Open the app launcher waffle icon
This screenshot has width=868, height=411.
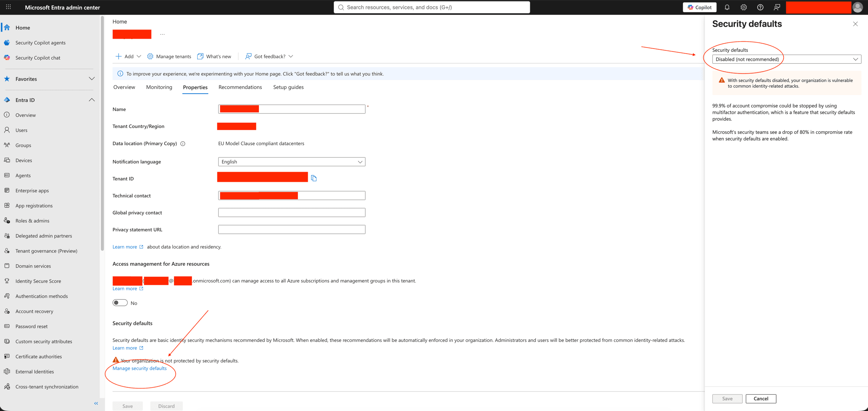click(8, 7)
